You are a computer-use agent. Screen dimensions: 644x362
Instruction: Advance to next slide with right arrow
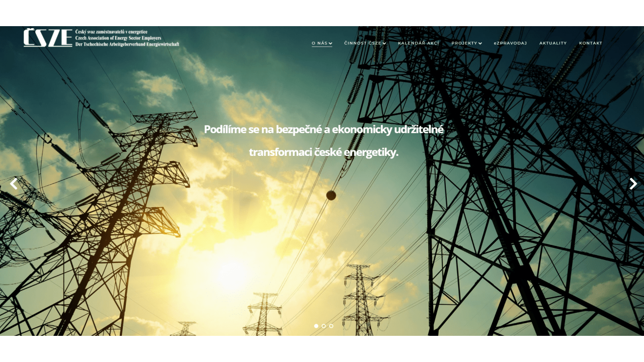coord(633,184)
